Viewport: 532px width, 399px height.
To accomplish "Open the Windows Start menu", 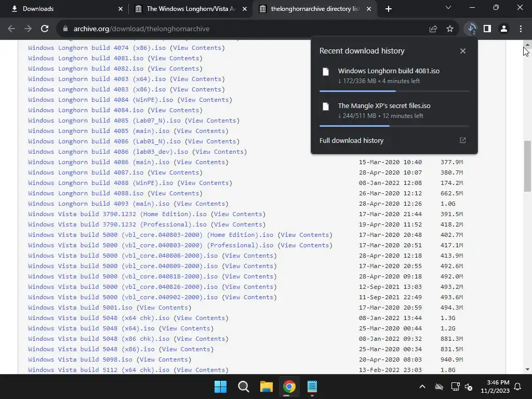I will (x=220, y=387).
